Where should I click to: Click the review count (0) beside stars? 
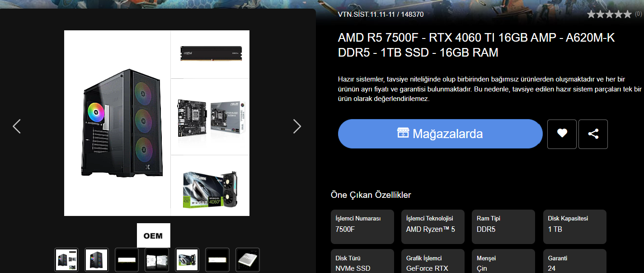click(638, 14)
